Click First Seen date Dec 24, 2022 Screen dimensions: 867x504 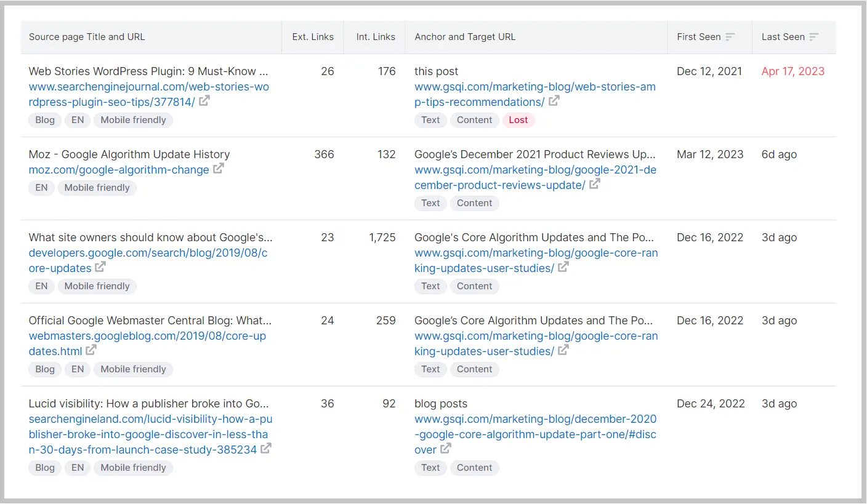click(x=711, y=404)
